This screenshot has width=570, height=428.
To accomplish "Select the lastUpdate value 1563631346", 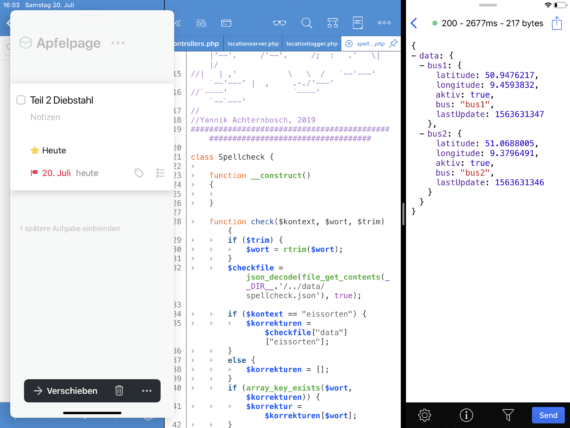I will (519, 182).
